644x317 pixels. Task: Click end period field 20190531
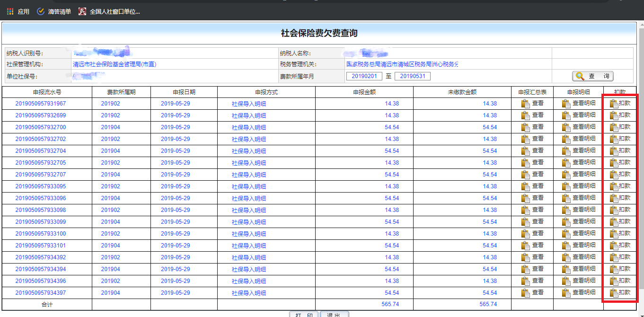[412, 76]
